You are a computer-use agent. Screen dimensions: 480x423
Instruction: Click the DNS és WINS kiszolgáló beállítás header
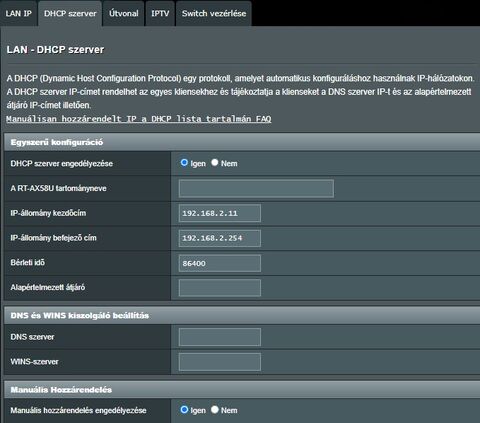point(242,316)
